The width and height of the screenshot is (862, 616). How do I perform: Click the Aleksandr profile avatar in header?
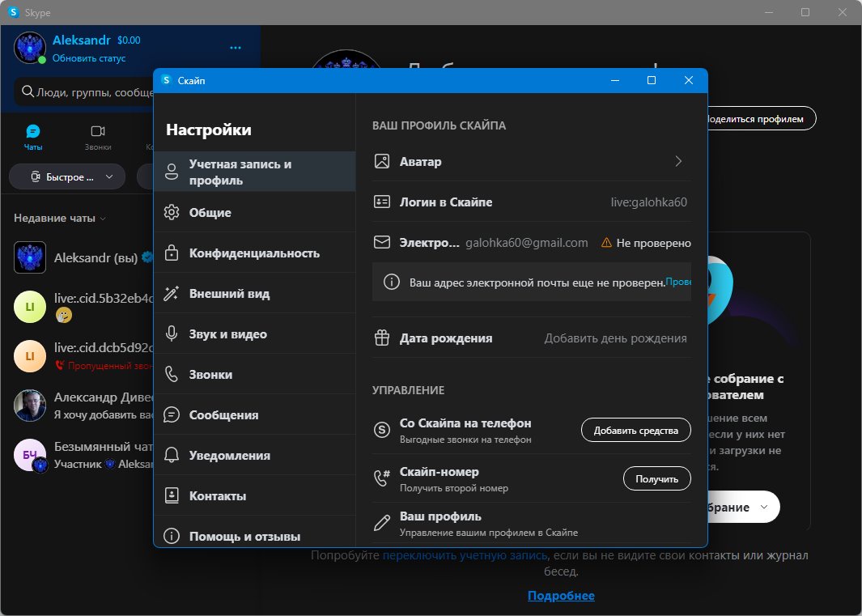tap(30, 48)
